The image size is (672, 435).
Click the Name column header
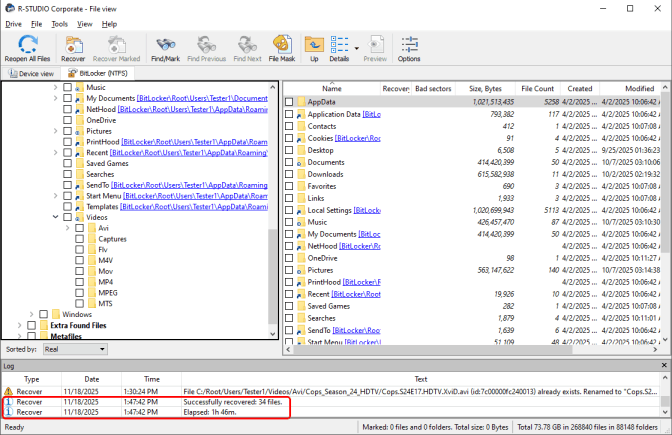click(332, 88)
